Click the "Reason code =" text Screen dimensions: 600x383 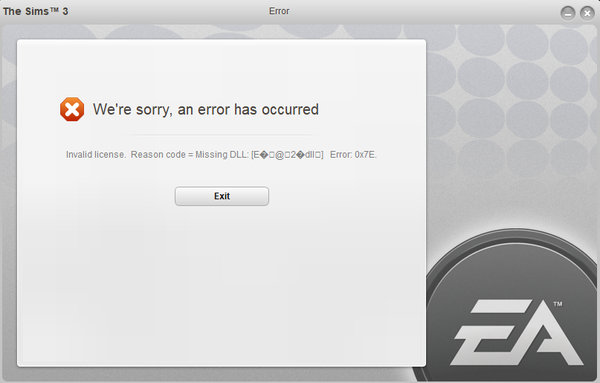coord(162,155)
